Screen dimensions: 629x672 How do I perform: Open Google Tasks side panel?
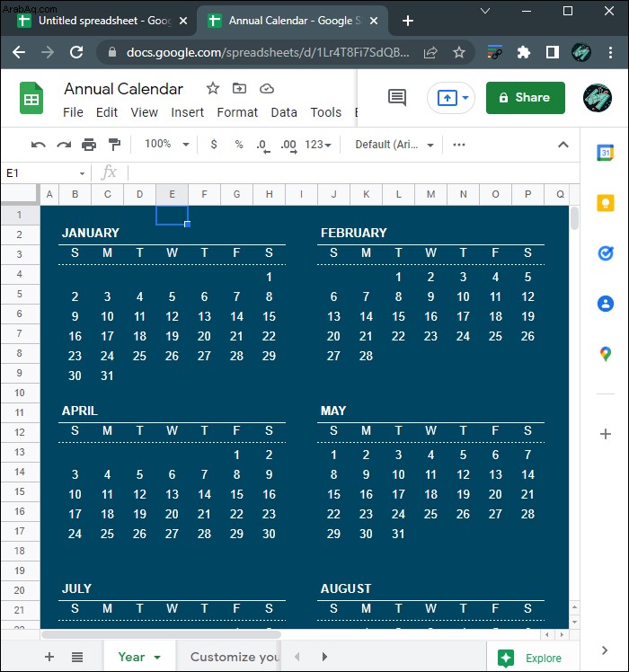605,253
